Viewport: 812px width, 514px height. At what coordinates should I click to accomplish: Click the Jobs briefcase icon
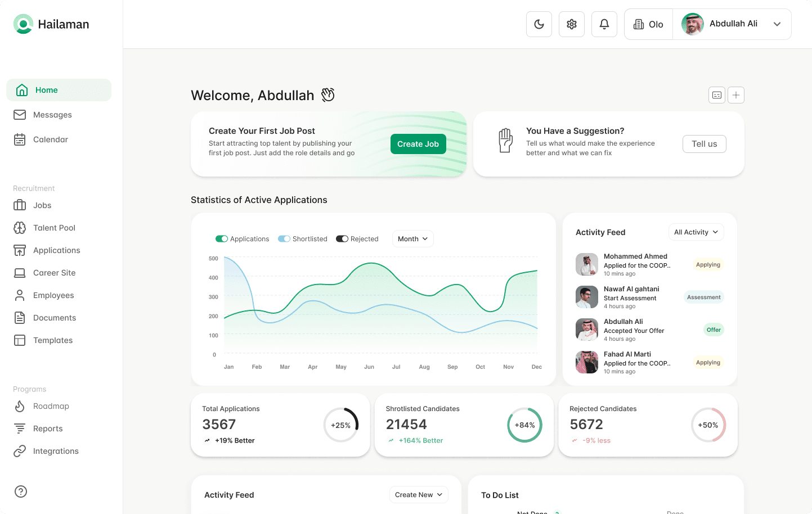(20, 205)
